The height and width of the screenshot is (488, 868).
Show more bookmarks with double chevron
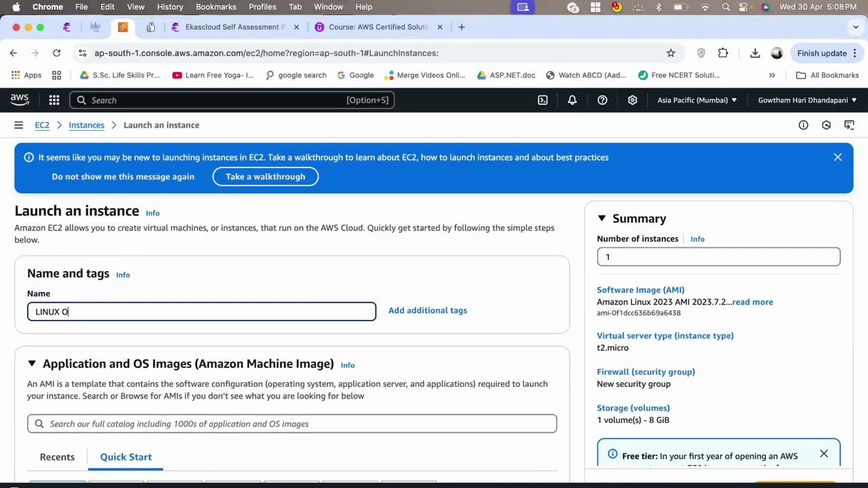(772, 75)
